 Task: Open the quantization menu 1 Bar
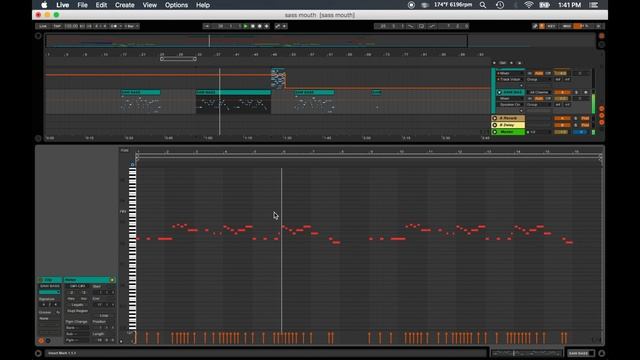coord(130,26)
